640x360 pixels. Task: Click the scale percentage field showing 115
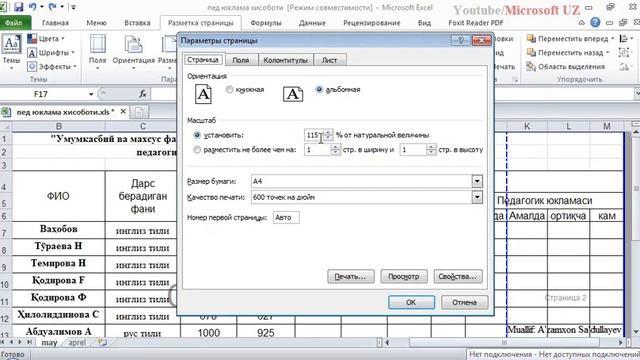[313, 135]
